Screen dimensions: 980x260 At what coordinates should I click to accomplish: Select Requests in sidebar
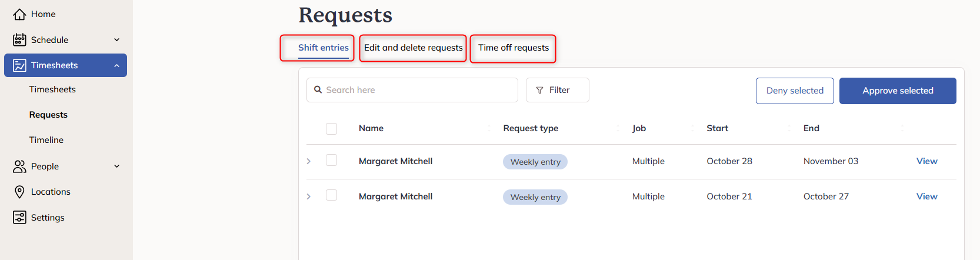point(48,115)
